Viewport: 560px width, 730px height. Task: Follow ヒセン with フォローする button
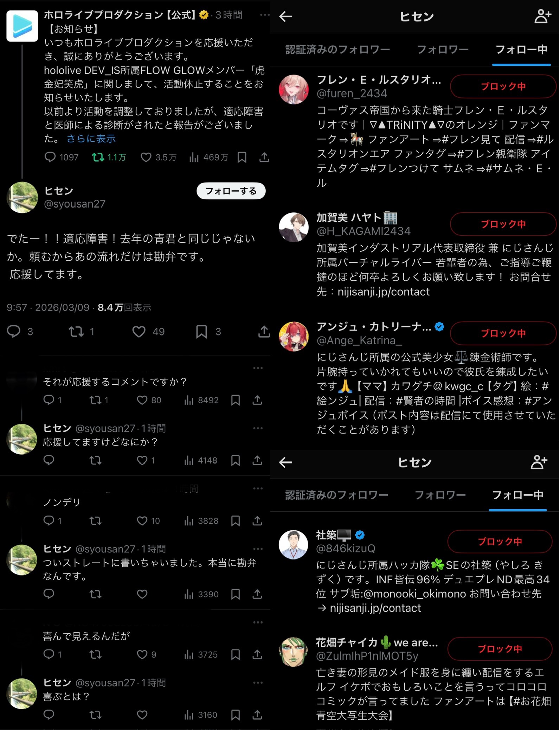[231, 191]
